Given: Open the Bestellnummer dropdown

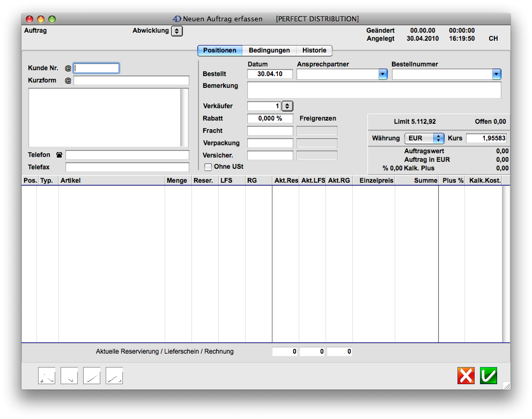Looking at the screenshot, I should [497, 74].
